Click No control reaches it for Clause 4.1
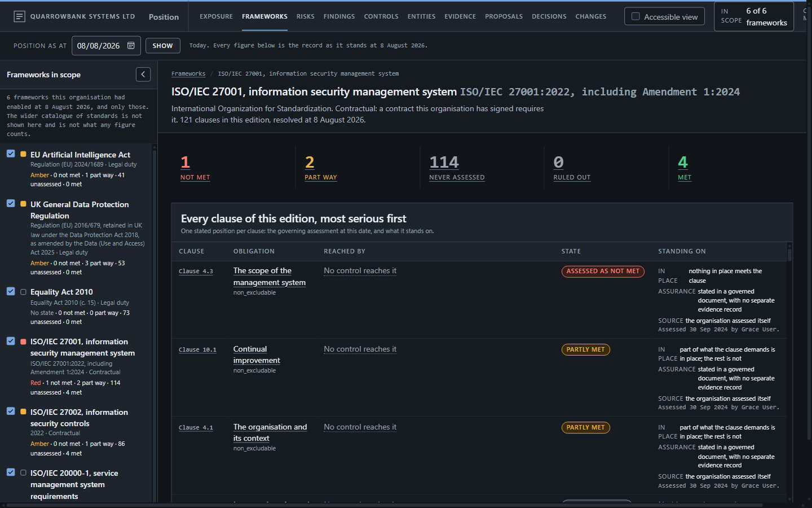 tap(360, 427)
